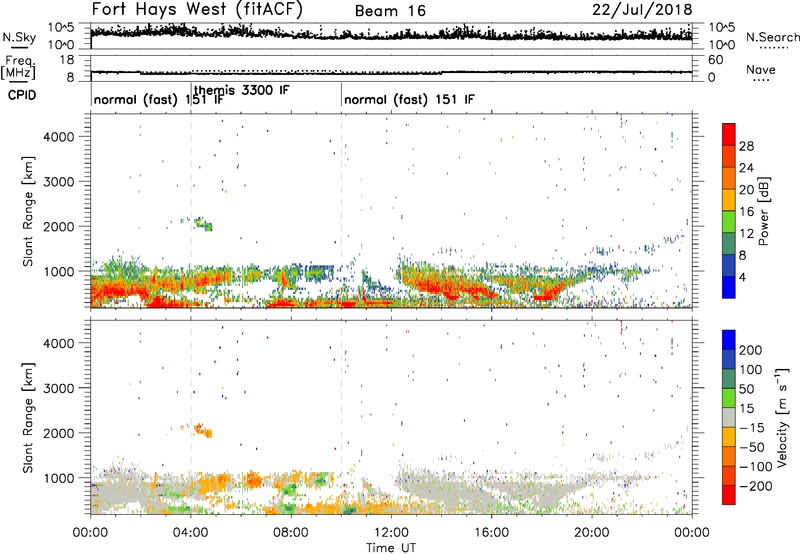This screenshot has height=554, width=800.
Task: Click the 'themis 3300 IF' CPID label
Action: coord(242,90)
